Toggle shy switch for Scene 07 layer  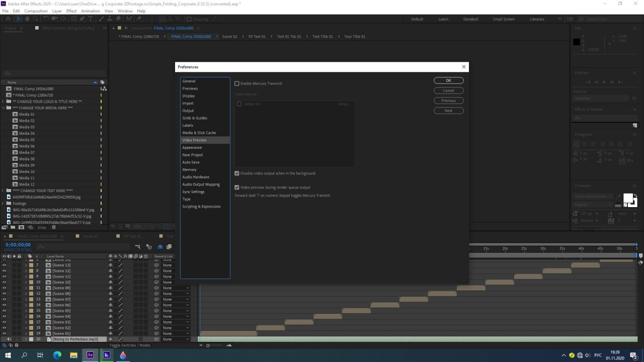[x=111, y=299]
